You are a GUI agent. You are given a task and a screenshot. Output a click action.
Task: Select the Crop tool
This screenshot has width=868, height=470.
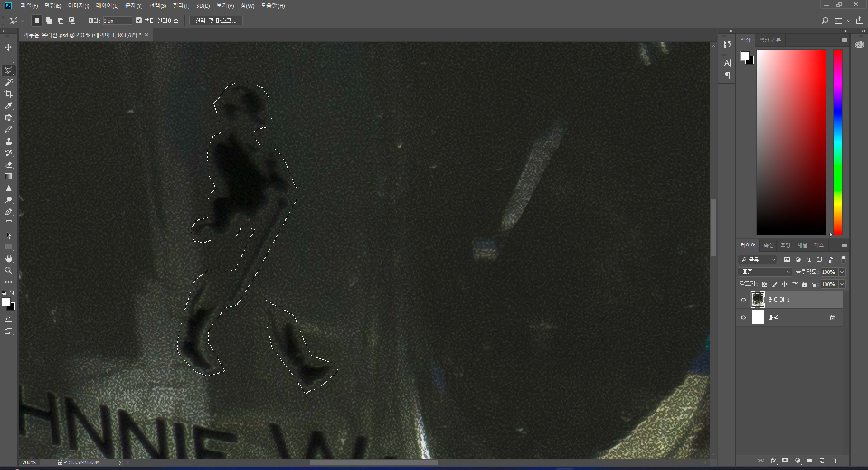click(x=9, y=94)
